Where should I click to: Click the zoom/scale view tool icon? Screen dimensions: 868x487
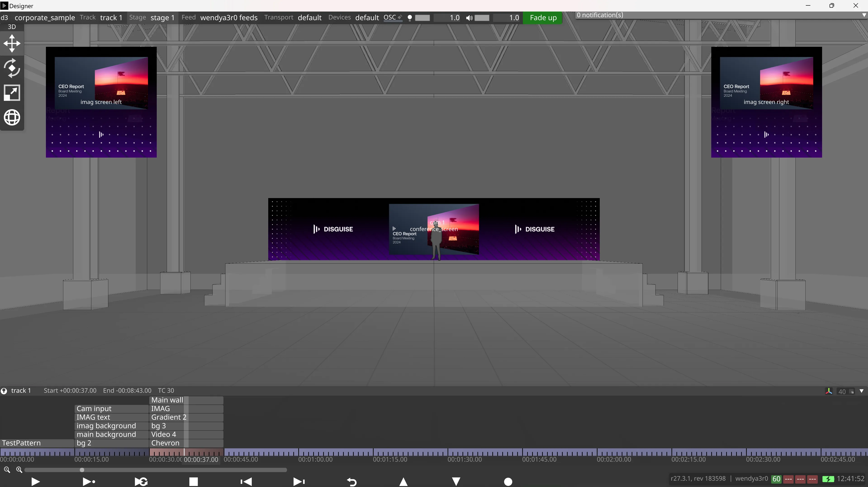(x=12, y=93)
